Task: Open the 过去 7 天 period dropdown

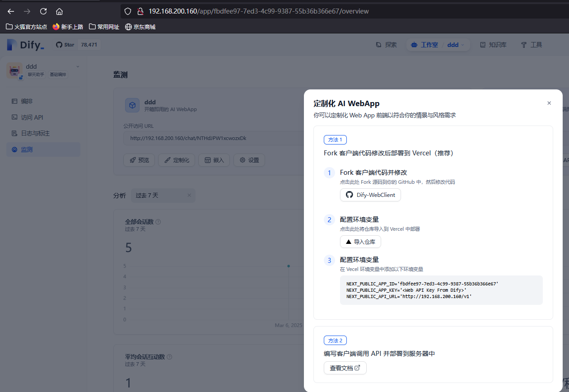Action: pyautogui.click(x=163, y=195)
